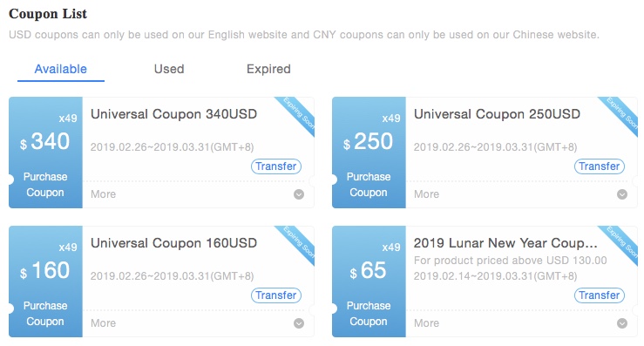Open More details of Universal Coupon 340USD
The height and width of the screenshot is (346, 644).
(x=103, y=194)
